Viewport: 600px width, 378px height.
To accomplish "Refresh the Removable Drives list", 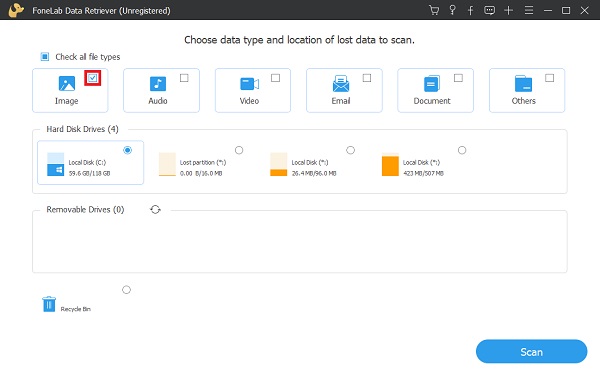I will click(155, 210).
